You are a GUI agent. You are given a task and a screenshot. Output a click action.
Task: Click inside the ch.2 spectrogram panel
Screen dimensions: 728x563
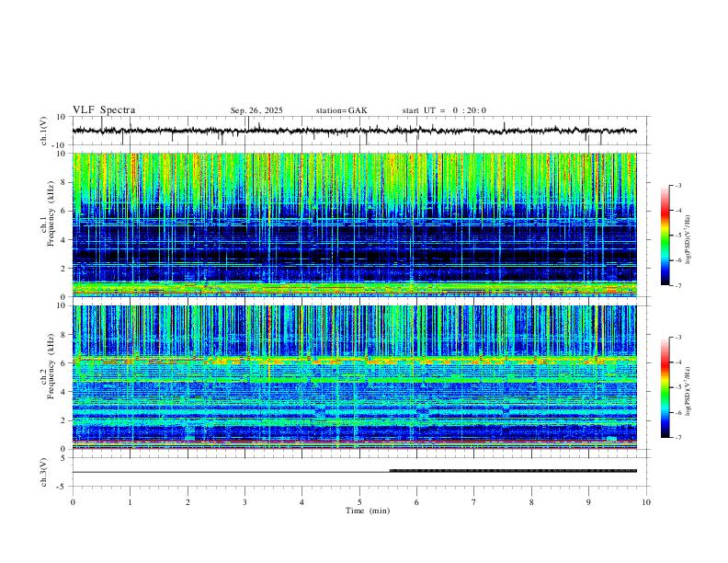tap(355, 377)
